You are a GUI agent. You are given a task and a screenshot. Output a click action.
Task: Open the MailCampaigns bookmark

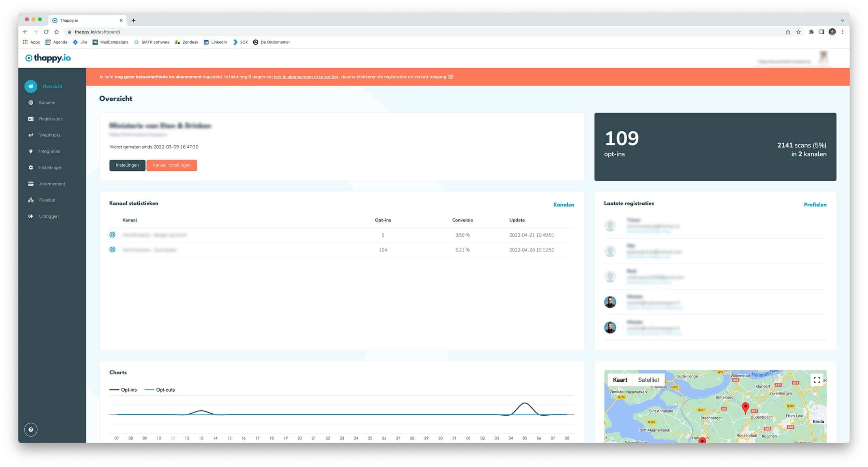[110, 42]
